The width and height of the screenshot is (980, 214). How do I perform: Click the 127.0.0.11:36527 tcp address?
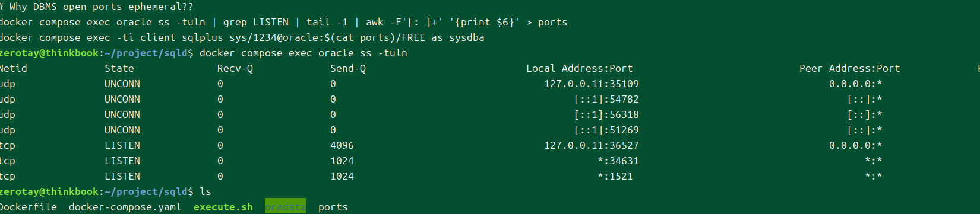(x=592, y=145)
